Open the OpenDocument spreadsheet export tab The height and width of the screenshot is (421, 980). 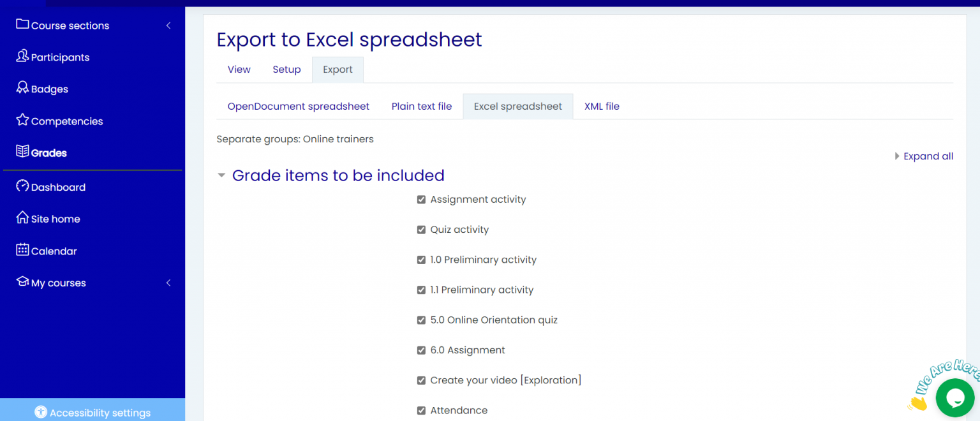[x=298, y=106]
